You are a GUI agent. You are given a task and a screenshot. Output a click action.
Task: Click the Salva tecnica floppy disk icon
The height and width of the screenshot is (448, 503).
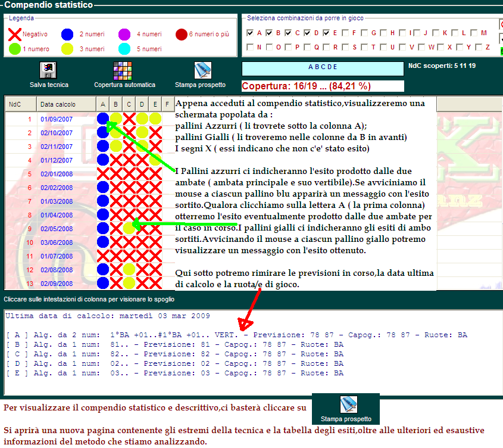tap(48, 70)
